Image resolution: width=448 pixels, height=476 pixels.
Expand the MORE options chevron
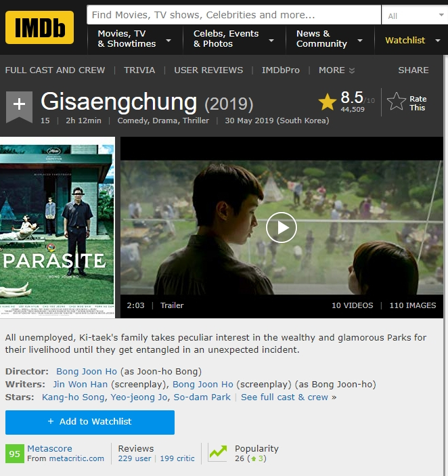tap(351, 70)
